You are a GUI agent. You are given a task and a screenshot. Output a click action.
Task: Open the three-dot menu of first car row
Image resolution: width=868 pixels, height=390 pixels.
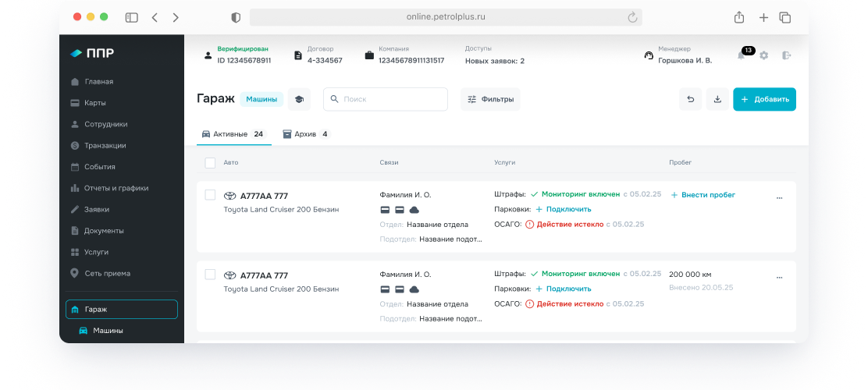pyautogui.click(x=779, y=198)
